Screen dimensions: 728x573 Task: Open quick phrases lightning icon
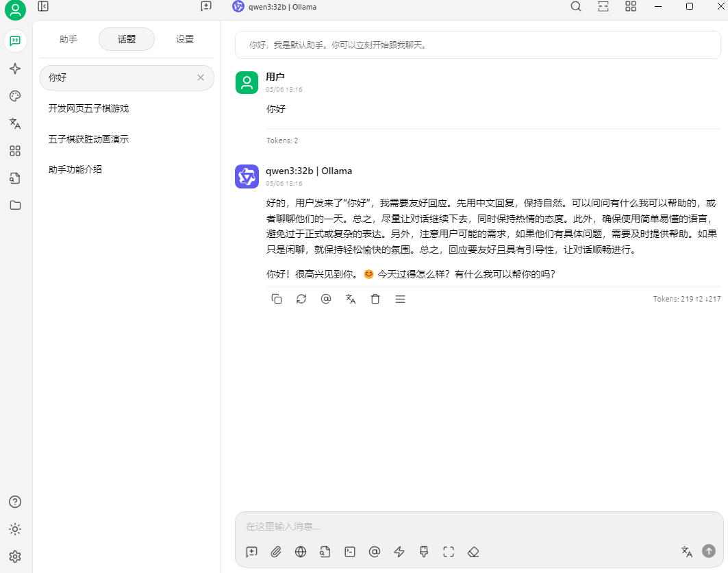pyautogui.click(x=399, y=552)
